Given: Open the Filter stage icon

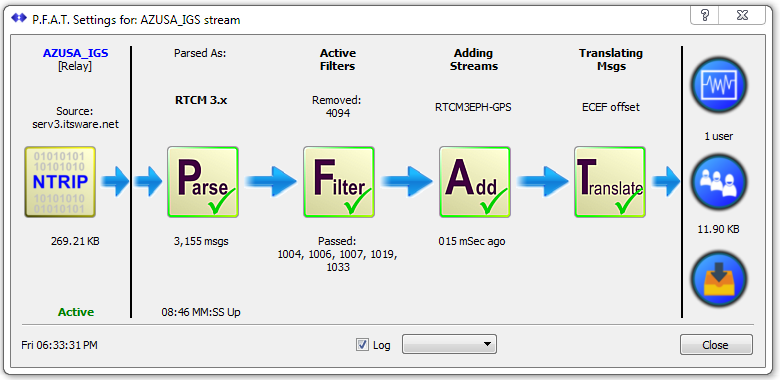Looking at the screenshot, I should [339, 182].
